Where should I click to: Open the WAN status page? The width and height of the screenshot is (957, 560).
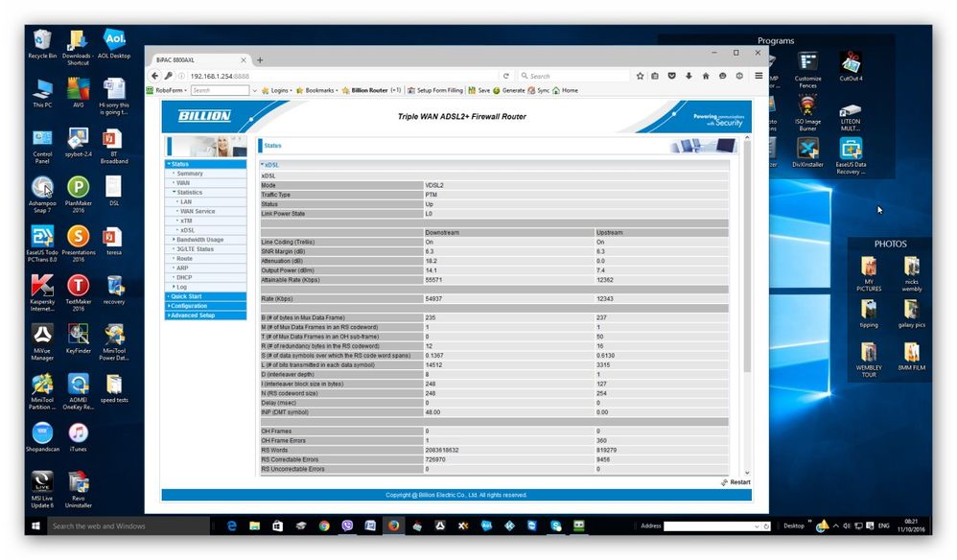(183, 183)
